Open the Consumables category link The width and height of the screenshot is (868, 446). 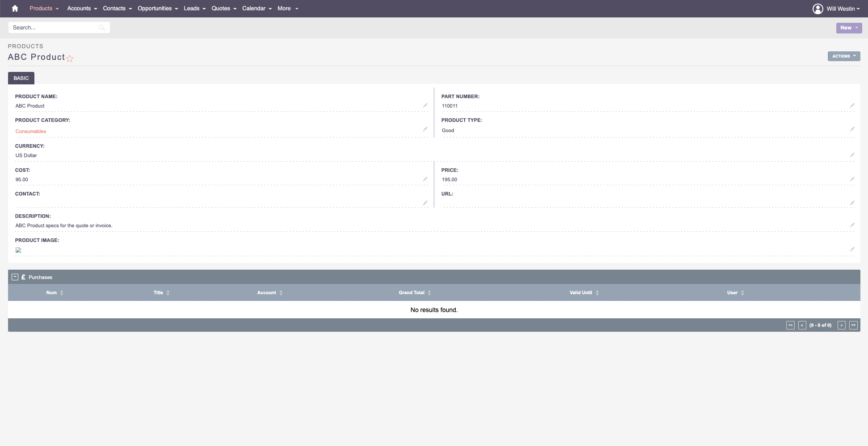click(x=31, y=131)
